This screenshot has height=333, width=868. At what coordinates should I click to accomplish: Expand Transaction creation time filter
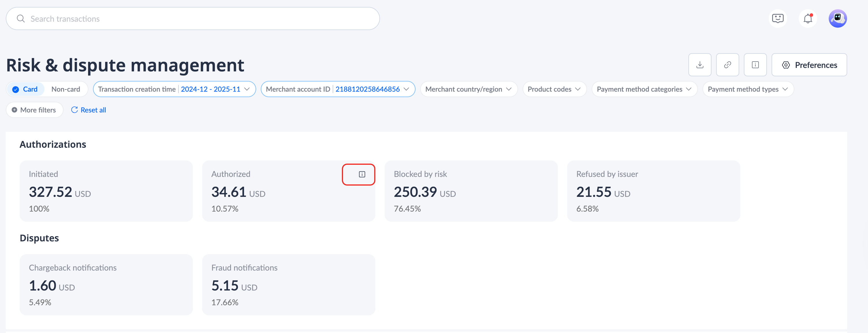coord(174,89)
